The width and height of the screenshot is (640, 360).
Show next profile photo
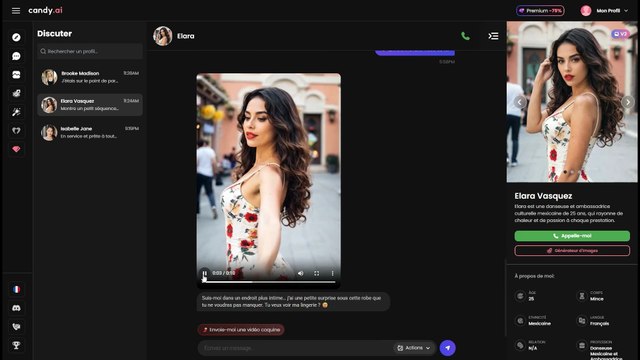[x=627, y=102]
